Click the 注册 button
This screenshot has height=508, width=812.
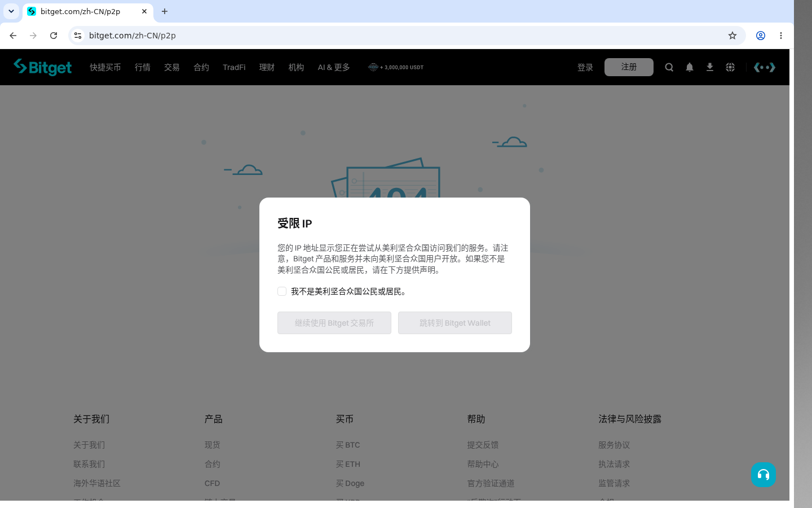click(x=629, y=67)
